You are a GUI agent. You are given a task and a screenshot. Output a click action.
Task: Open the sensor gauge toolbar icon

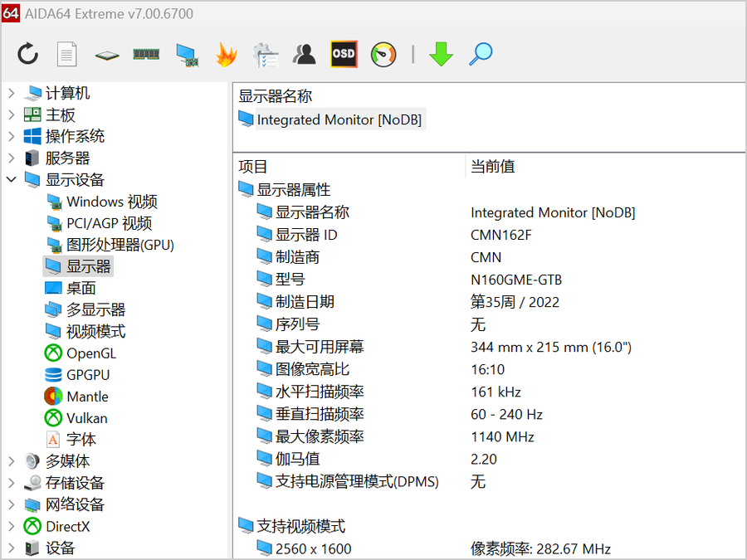tap(383, 54)
